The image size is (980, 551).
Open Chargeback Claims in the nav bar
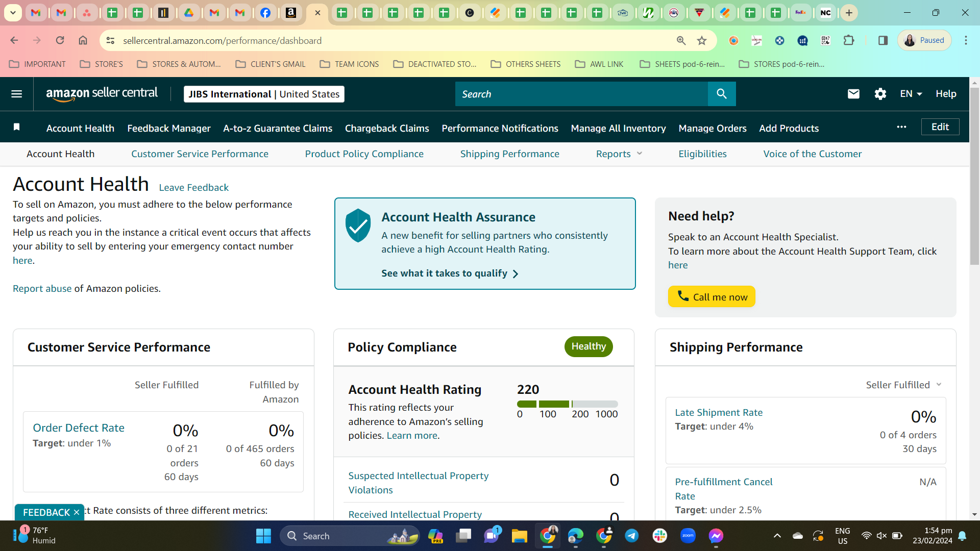click(387, 128)
